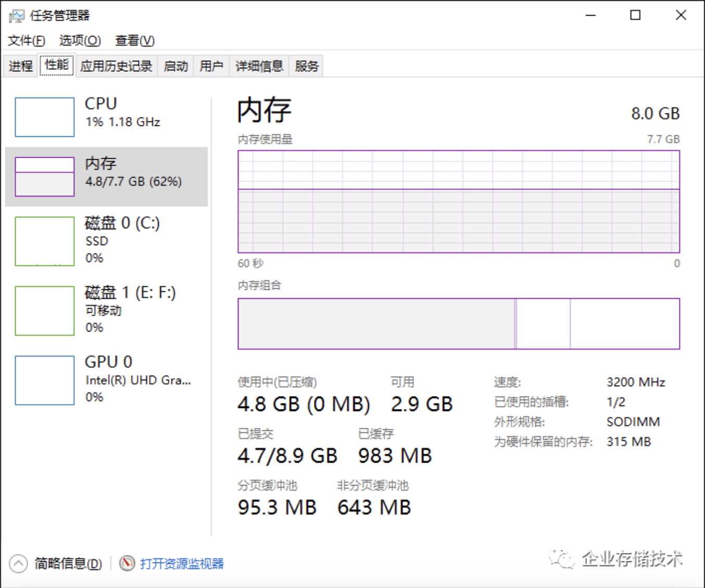
Task: Switch to the 启动 tab
Action: [x=175, y=66]
